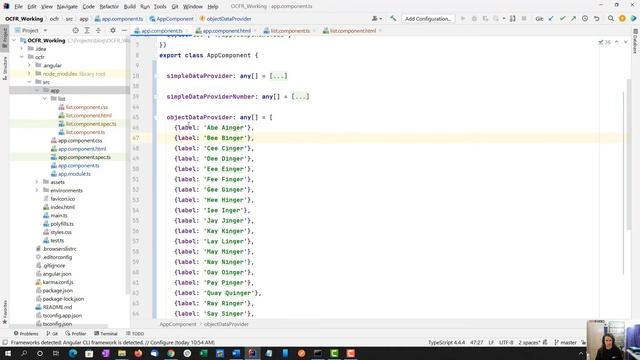This screenshot has height=360, width=640.
Task: Click the disabled Run play icon
Action: (463, 18)
